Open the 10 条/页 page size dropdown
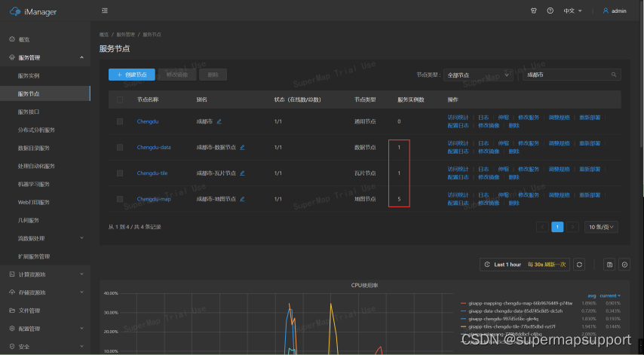 coord(603,226)
